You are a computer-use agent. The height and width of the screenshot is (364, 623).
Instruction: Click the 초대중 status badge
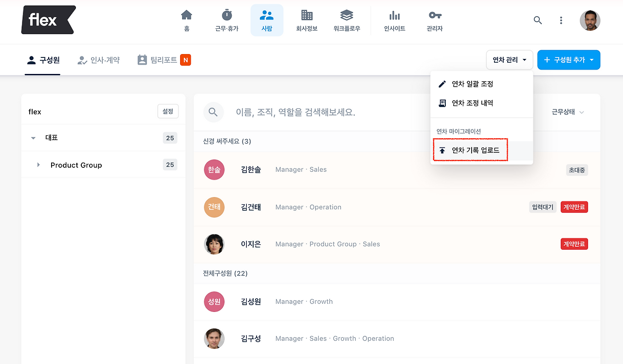point(577,170)
